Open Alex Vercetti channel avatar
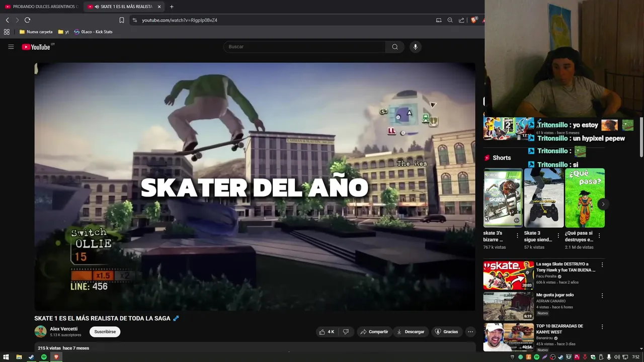Viewport: 644px width, 362px height. [x=40, y=331]
